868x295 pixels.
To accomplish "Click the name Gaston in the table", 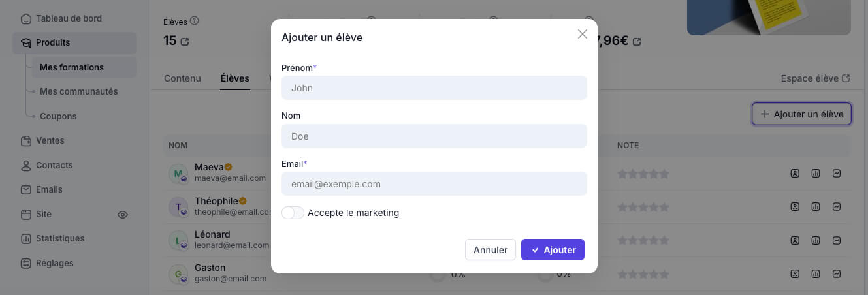I will (x=210, y=268).
